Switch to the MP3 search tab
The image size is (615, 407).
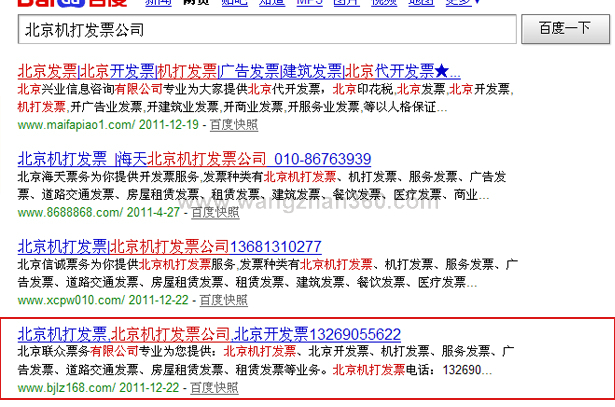(309, 4)
